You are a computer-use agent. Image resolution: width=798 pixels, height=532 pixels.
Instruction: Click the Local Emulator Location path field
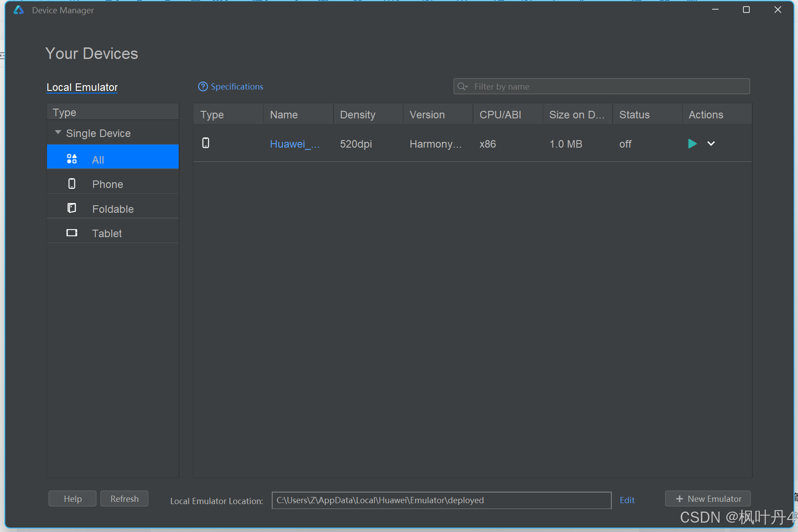(x=441, y=500)
